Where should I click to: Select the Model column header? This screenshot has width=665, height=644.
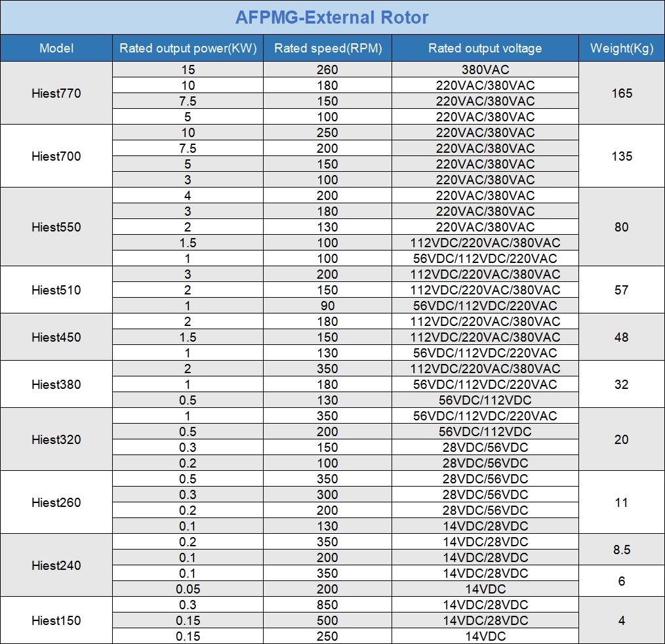(x=56, y=48)
